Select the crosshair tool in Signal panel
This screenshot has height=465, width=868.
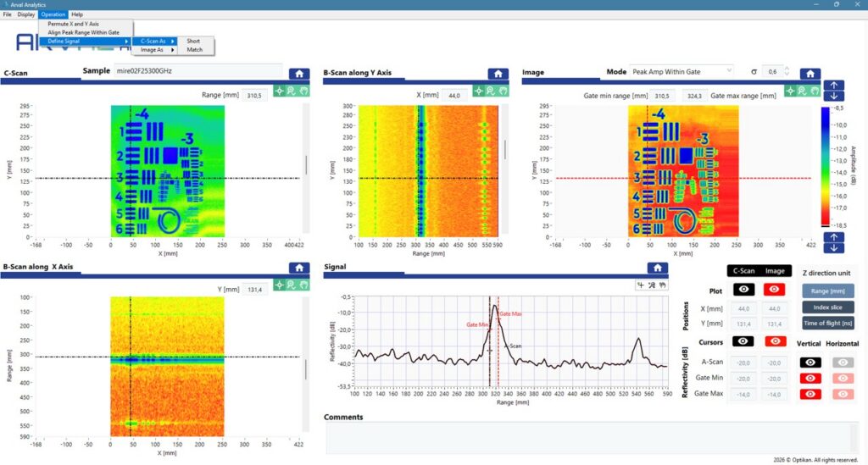click(x=641, y=285)
